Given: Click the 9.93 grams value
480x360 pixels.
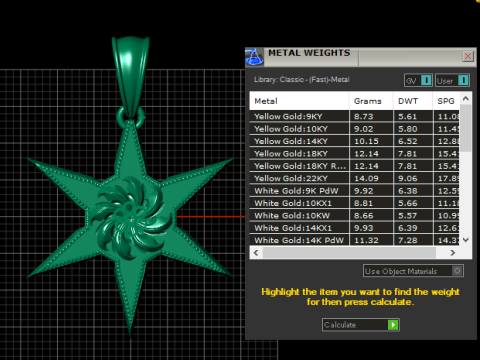Looking at the screenshot, I should coord(363,228).
